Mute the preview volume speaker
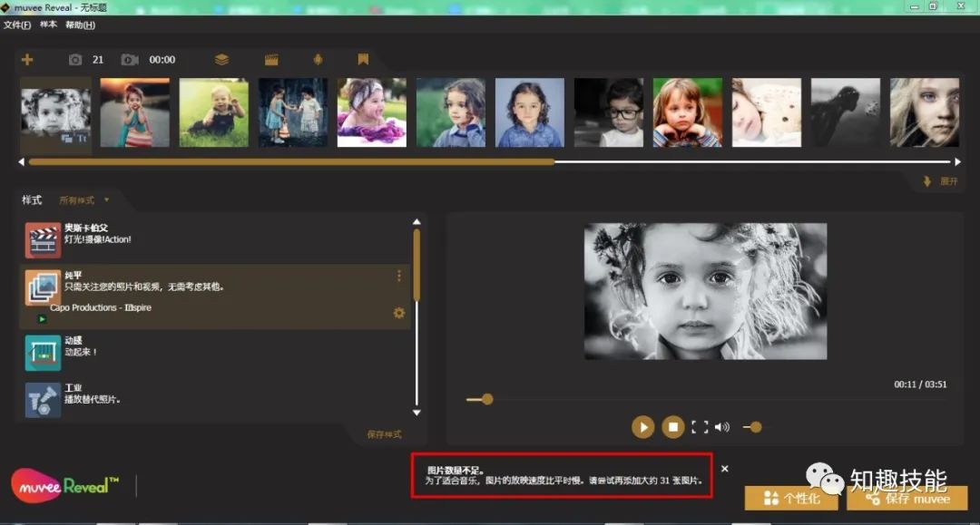 (x=722, y=427)
